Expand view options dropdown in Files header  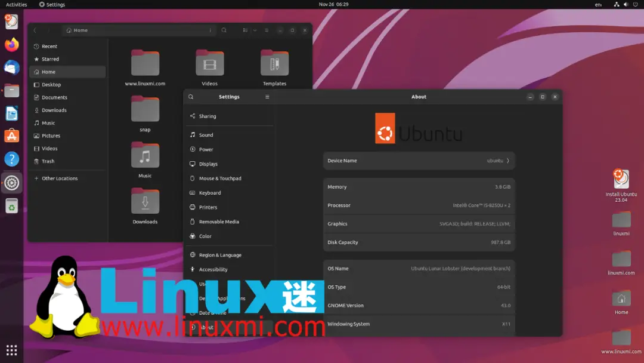point(255,30)
